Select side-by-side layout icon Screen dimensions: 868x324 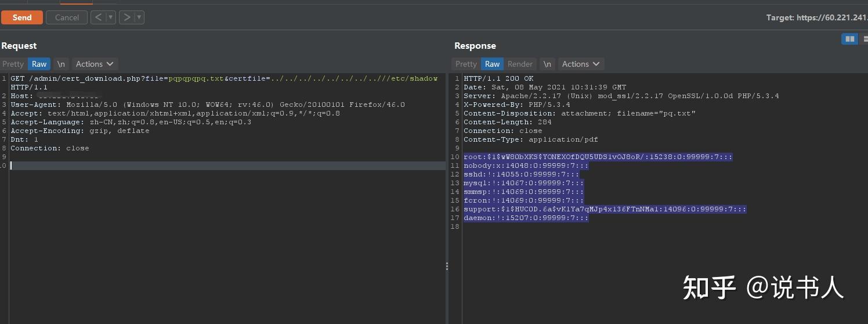850,39
